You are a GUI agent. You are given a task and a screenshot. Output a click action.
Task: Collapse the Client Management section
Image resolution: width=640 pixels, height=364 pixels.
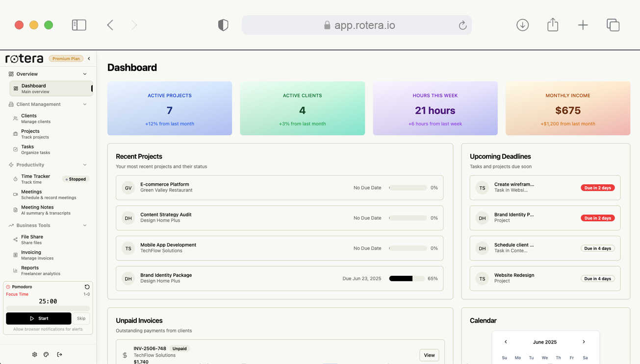tap(85, 104)
